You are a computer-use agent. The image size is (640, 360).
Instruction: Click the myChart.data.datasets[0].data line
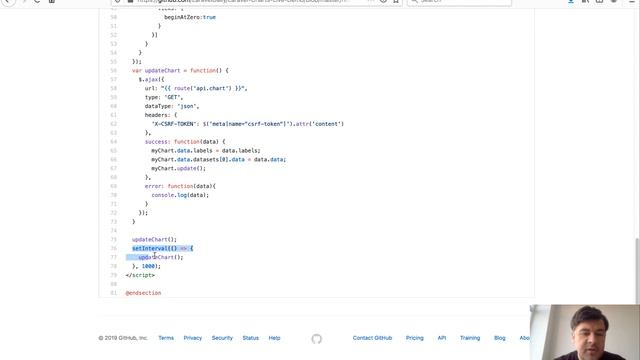[218, 160]
